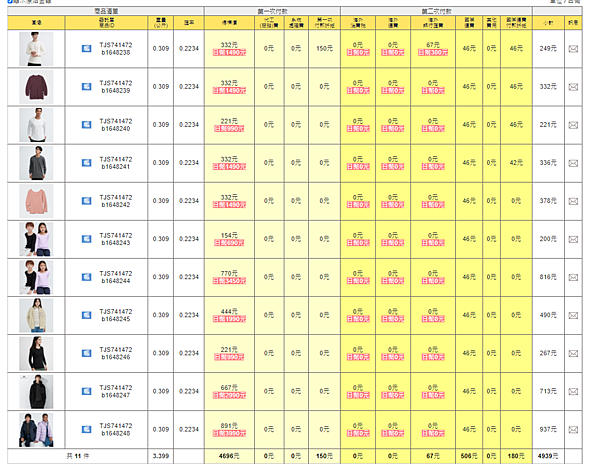Viewport: 600px width, 465px height.
Task: Open the blue icon next to b1648245
Action: click(86, 315)
